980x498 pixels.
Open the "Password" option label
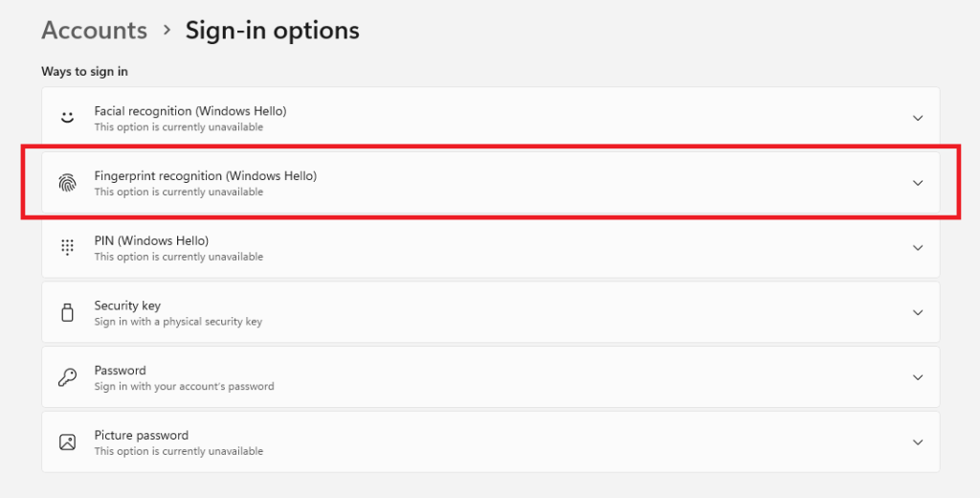tap(120, 371)
